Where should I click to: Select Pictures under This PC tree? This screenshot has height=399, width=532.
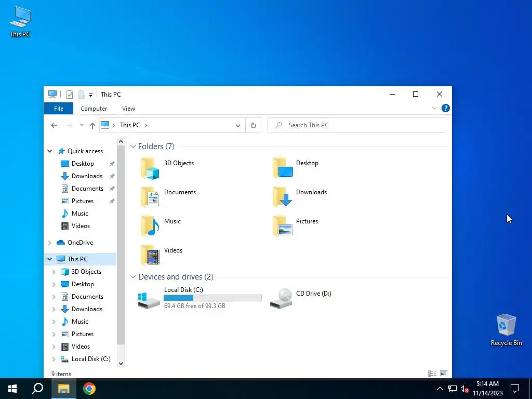83,334
